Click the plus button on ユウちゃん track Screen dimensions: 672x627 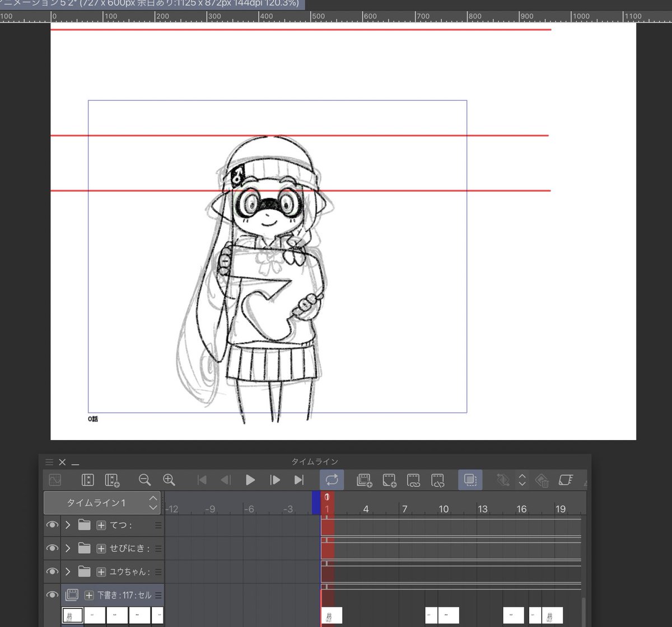pyautogui.click(x=101, y=572)
